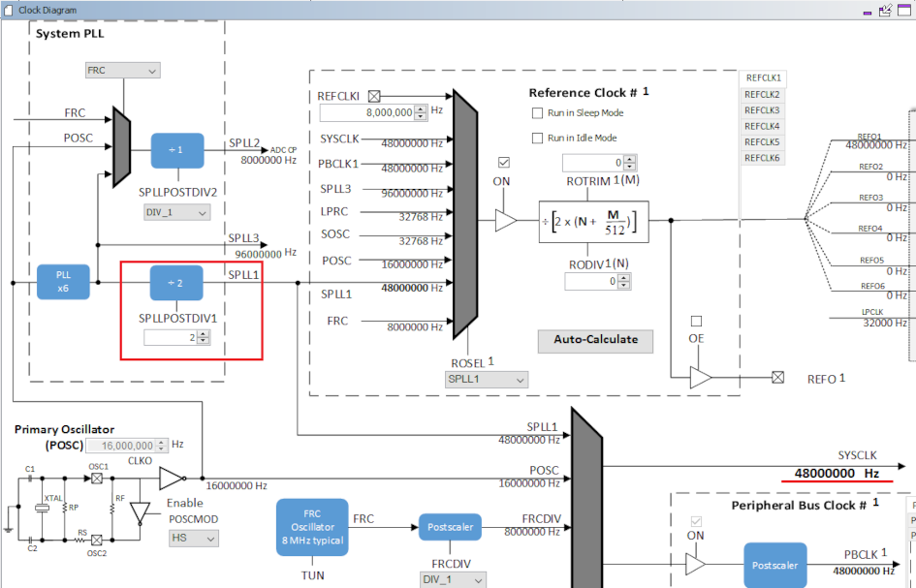Click the REFCLKI pin box icon
This screenshot has height=588, width=916.
pos(374,96)
